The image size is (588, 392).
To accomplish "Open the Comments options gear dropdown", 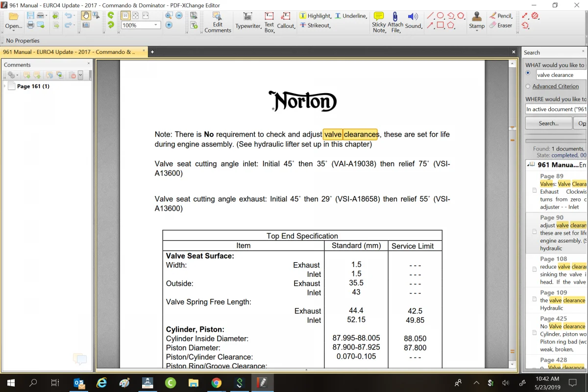I will [12, 75].
